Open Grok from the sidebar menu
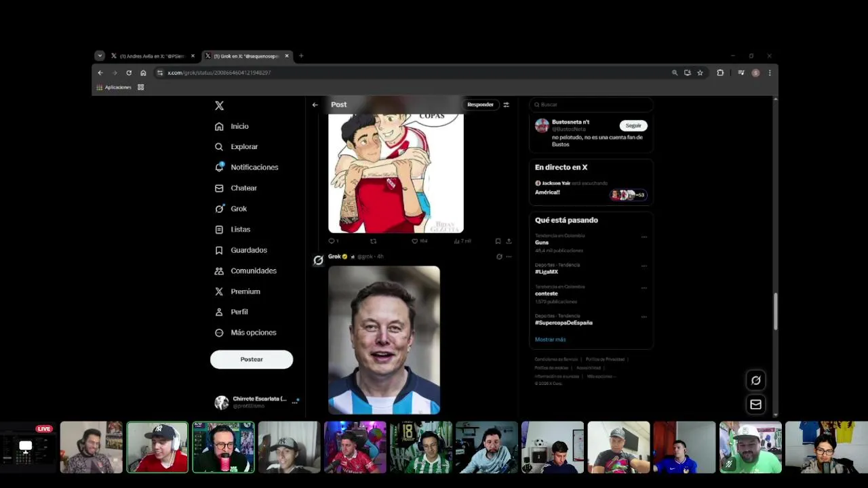Viewport: 868px width, 488px height. (x=231, y=209)
